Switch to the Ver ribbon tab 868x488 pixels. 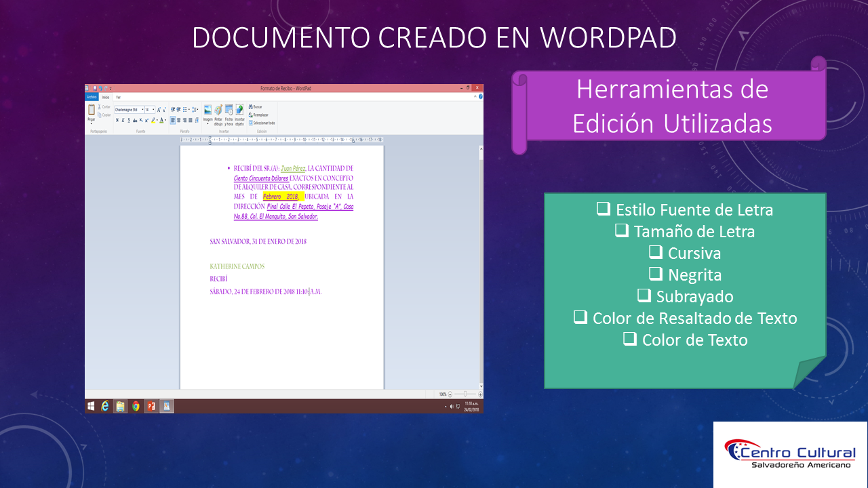(118, 97)
